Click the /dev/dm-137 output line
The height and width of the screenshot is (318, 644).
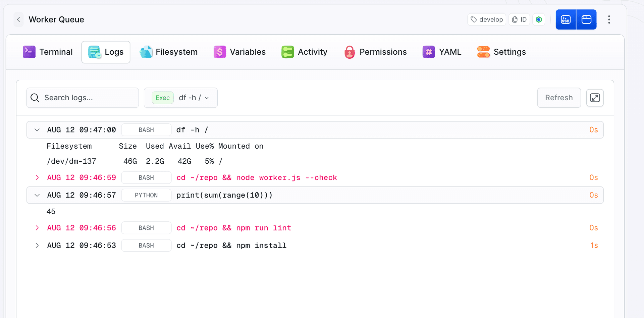(135, 161)
